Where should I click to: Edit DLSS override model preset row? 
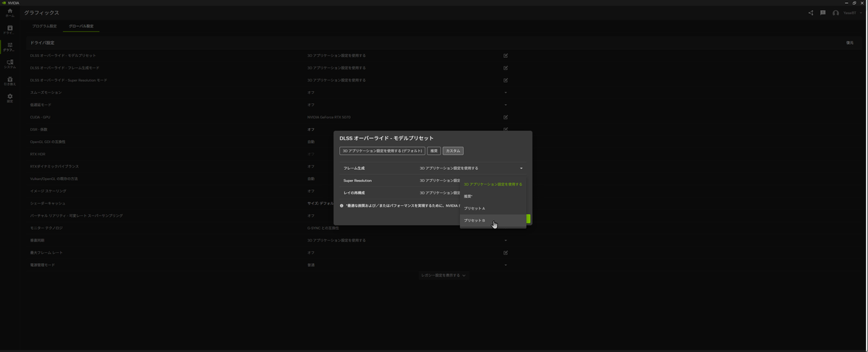(506, 56)
